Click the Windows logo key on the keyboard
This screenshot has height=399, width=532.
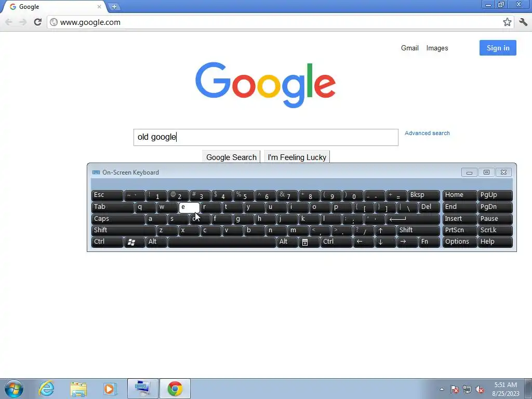135,242
